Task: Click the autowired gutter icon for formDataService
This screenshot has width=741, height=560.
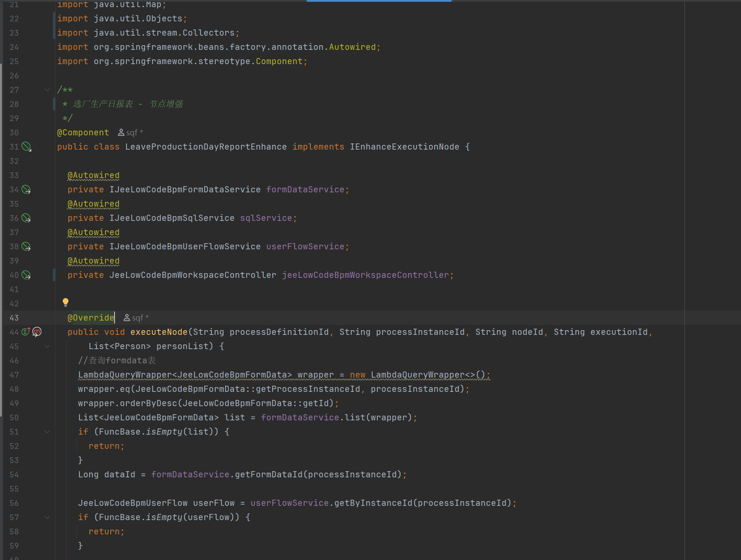Action: pos(26,190)
